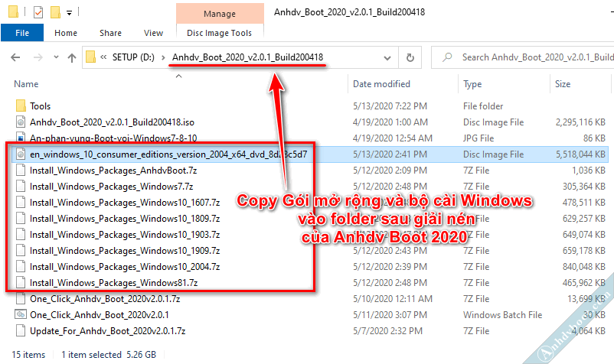The width and height of the screenshot is (614, 364).
Task: Click the 2,295,116 KB size cell
Action: pyautogui.click(x=580, y=122)
